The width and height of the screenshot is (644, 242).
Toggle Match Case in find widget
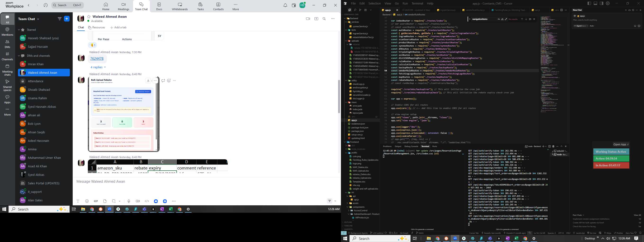click(498, 19)
